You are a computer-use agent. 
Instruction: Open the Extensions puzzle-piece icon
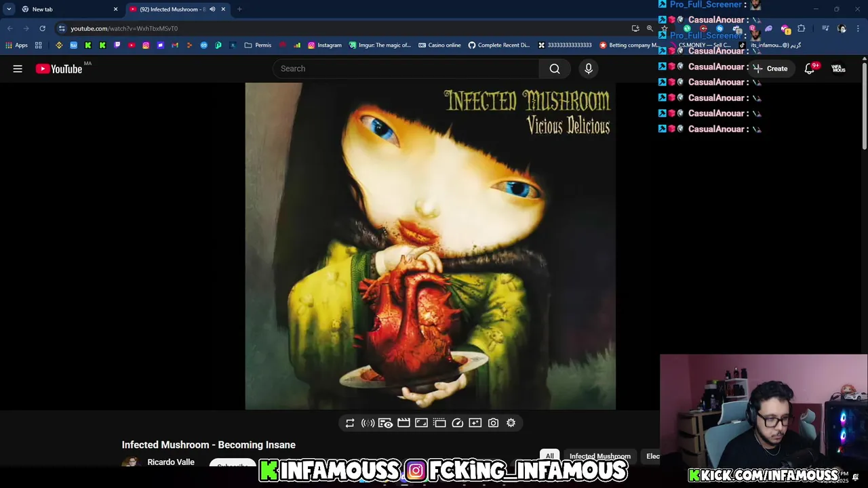pyautogui.click(x=802, y=28)
